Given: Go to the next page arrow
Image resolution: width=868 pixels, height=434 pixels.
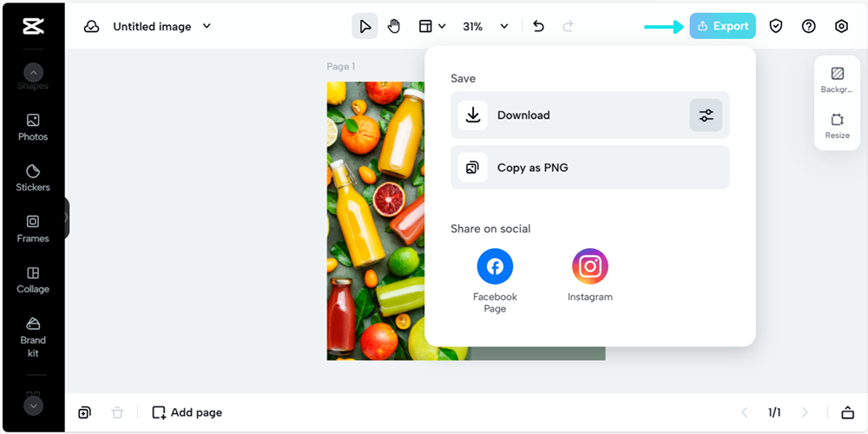Looking at the screenshot, I should point(805,412).
